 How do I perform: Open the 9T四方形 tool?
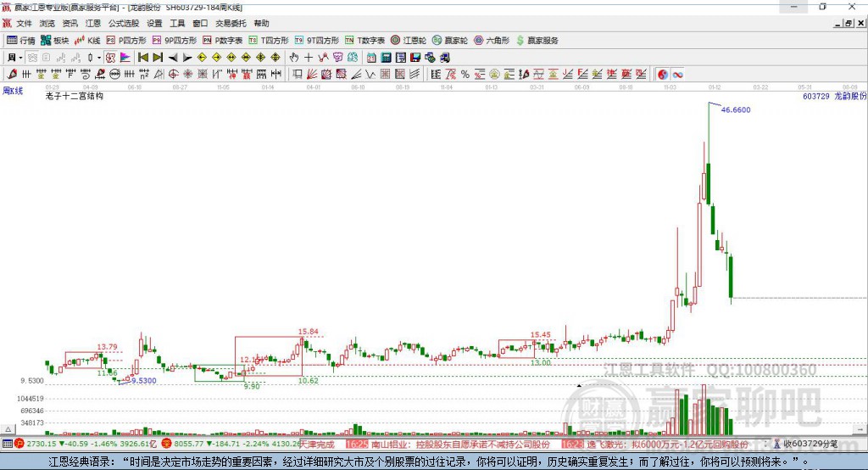pyautogui.click(x=317, y=41)
